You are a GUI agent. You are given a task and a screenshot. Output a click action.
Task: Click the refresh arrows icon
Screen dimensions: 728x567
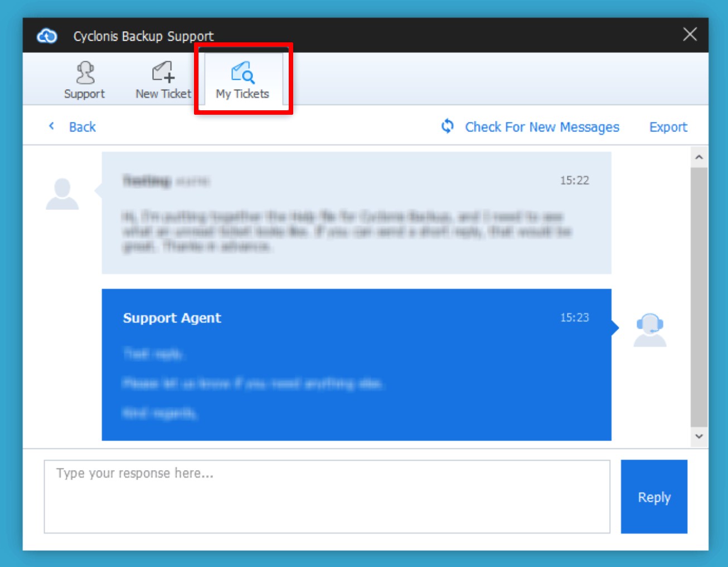click(x=447, y=126)
